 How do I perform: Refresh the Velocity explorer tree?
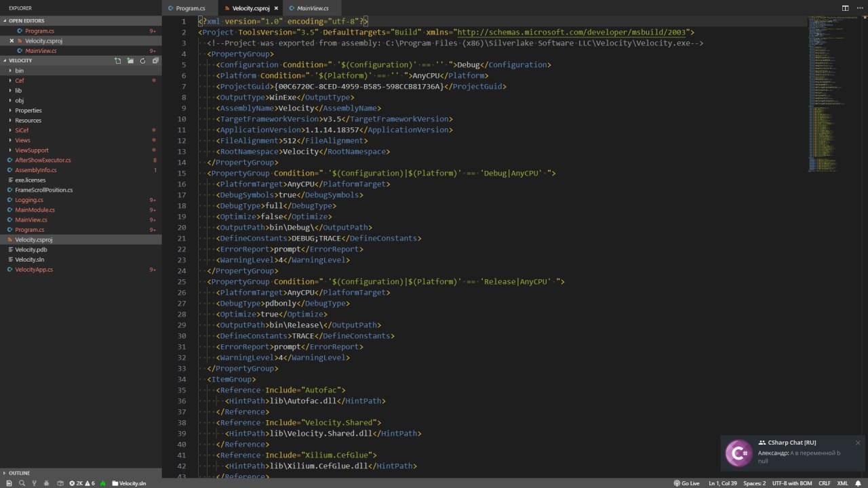click(x=142, y=60)
